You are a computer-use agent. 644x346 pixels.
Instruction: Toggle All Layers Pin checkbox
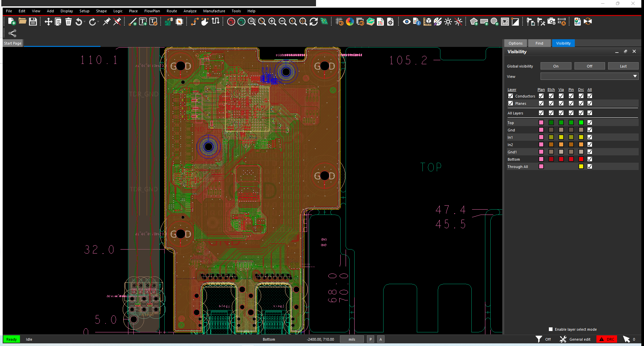tap(571, 113)
